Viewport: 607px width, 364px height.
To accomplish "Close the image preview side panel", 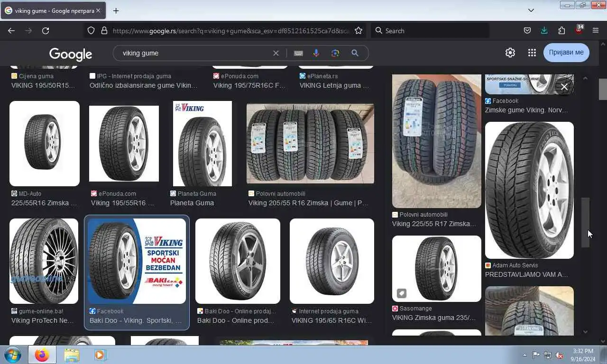I will (x=564, y=87).
